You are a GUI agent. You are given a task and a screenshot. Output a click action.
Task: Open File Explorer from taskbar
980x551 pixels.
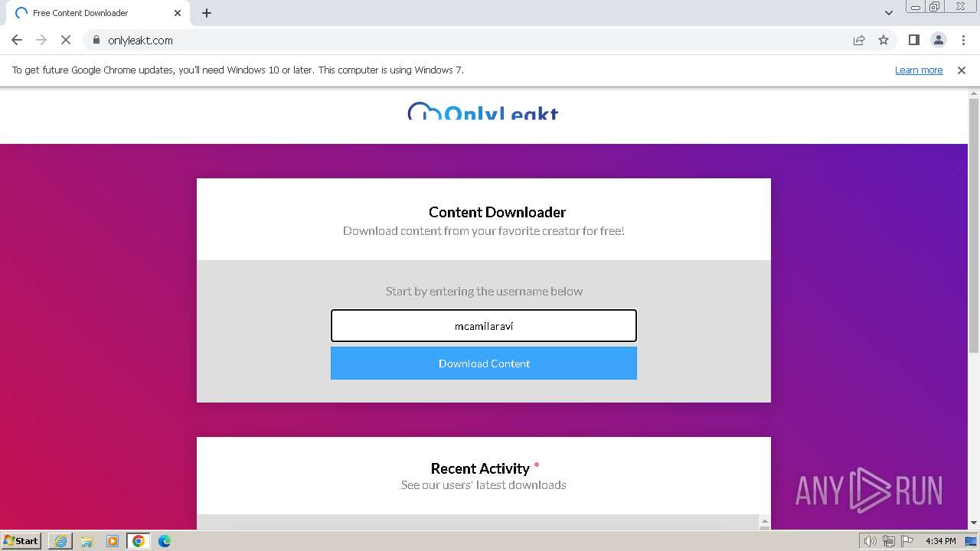tap(87, 540)
